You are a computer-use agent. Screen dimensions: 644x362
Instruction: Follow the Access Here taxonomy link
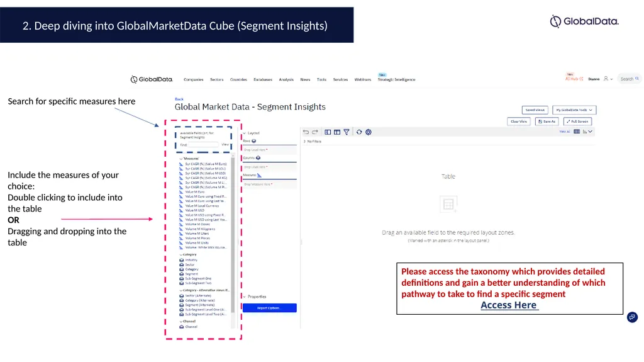pos(508,305)
